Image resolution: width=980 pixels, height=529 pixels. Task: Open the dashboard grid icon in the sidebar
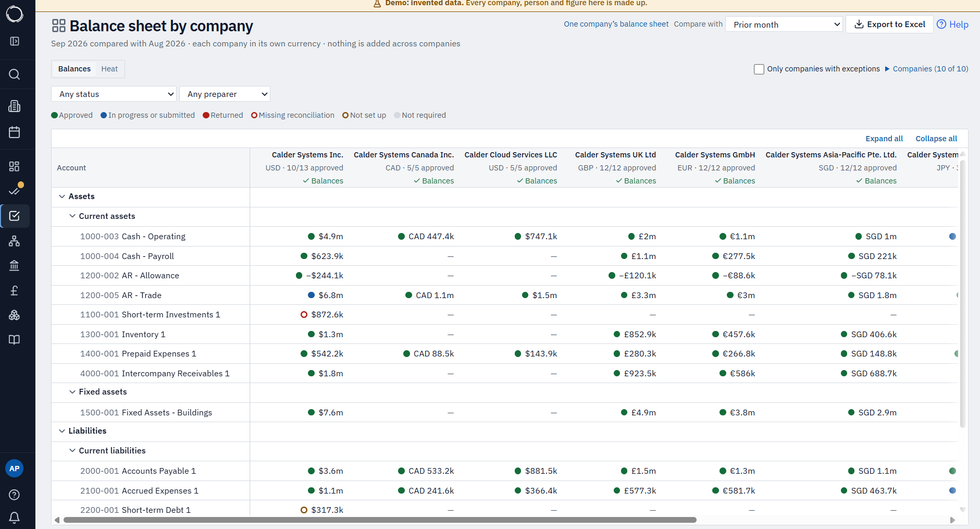click(x=15, y=166)
